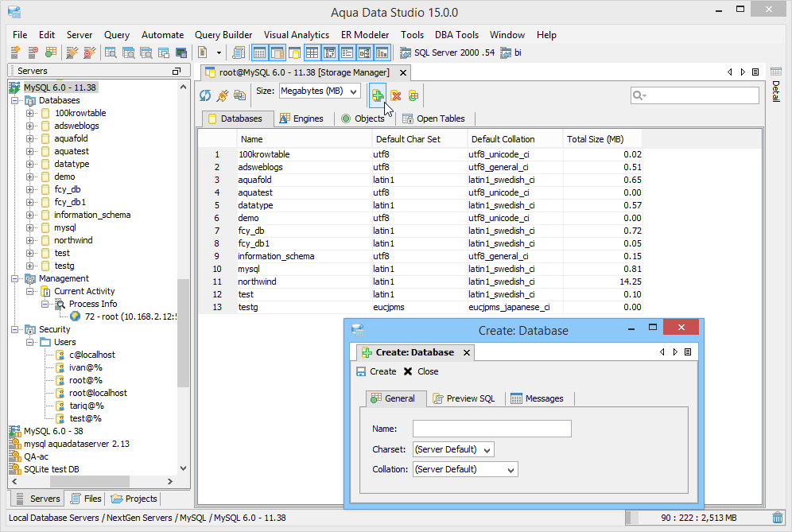Viewport: 792px width, 532px height.
Task: Click the Create button in the dialog
Action: 376,371
